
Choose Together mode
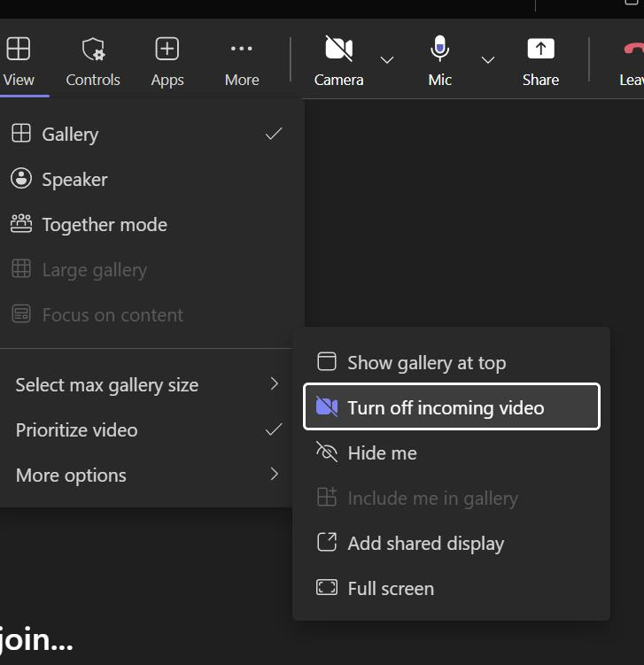coord(146,224)
